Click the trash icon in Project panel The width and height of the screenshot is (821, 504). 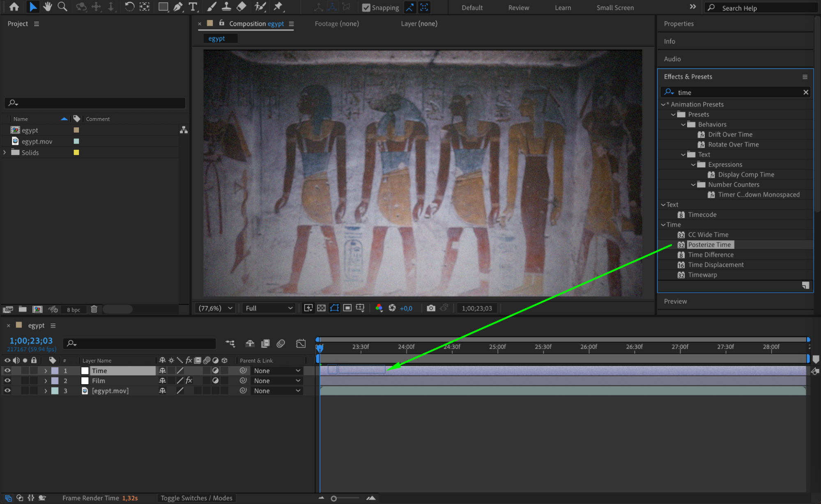(x=94, y=309)
